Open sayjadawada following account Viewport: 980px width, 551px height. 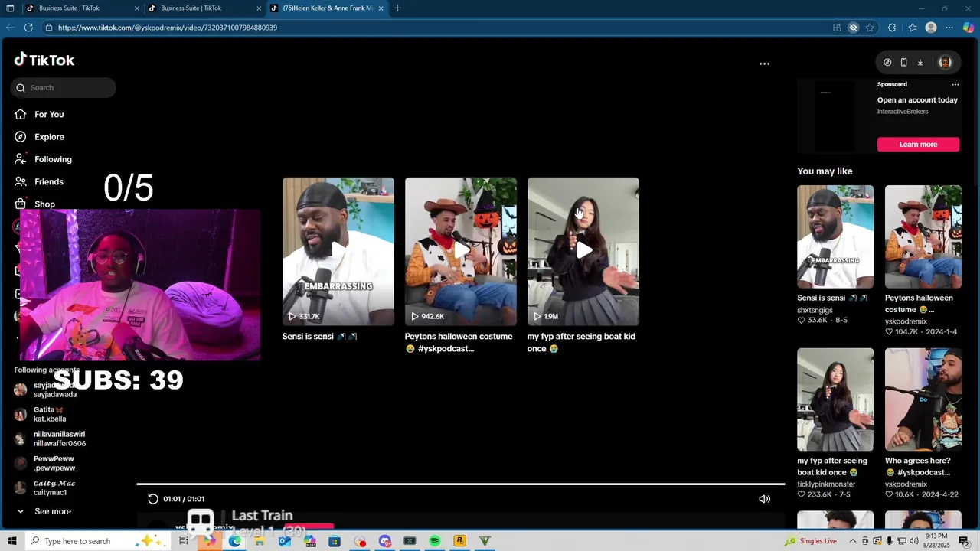coord(46,390)
